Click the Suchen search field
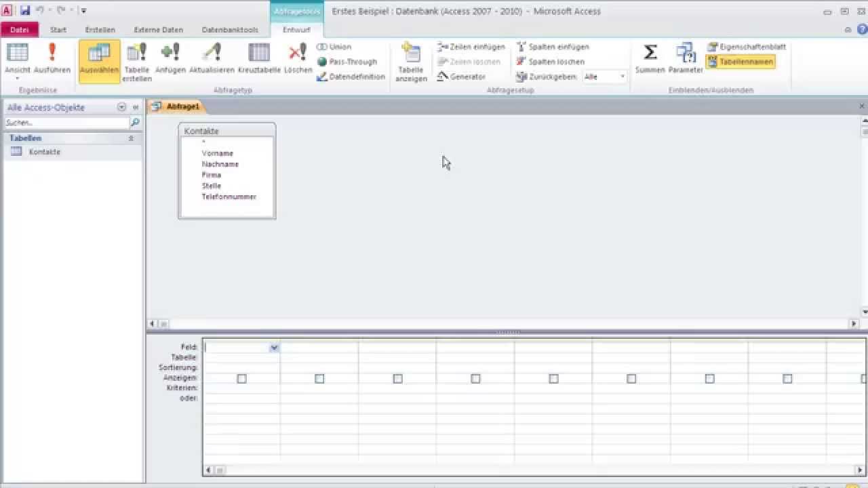Image resolution: width=868 pixels, height=488 pixels. coord(66,123)
